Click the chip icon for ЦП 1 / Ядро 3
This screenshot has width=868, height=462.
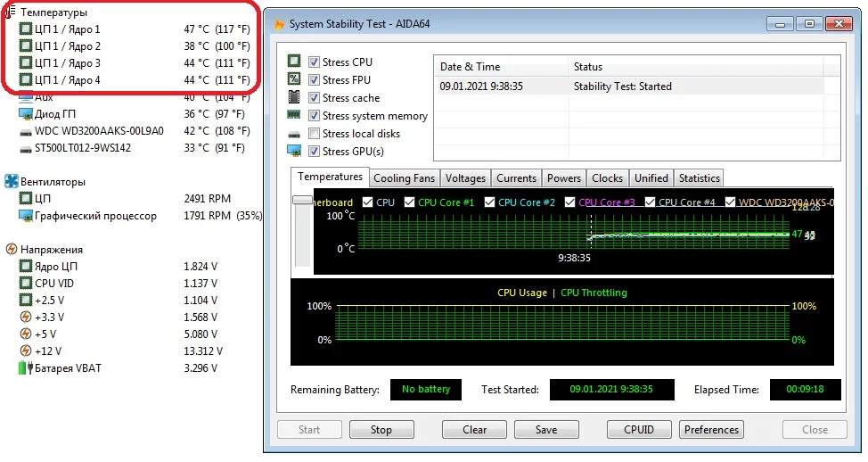click(x=26, y=62)
